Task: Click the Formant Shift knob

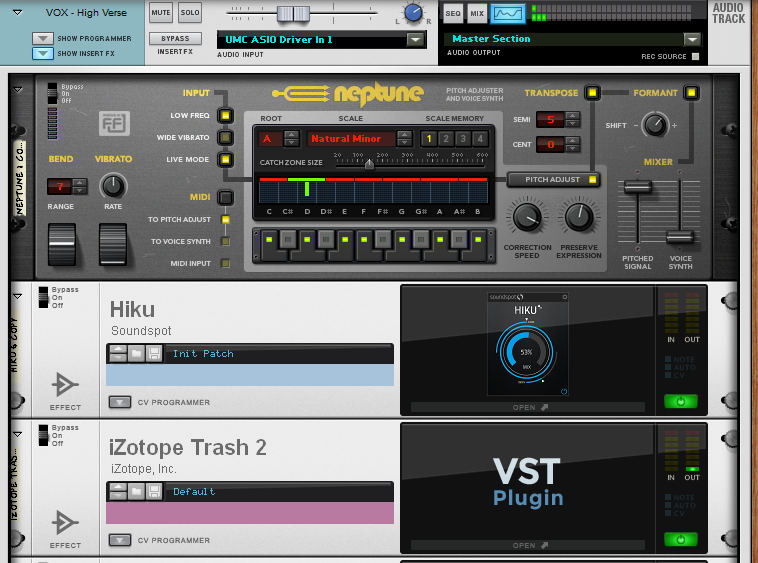Action: click(x=655, y=125)
